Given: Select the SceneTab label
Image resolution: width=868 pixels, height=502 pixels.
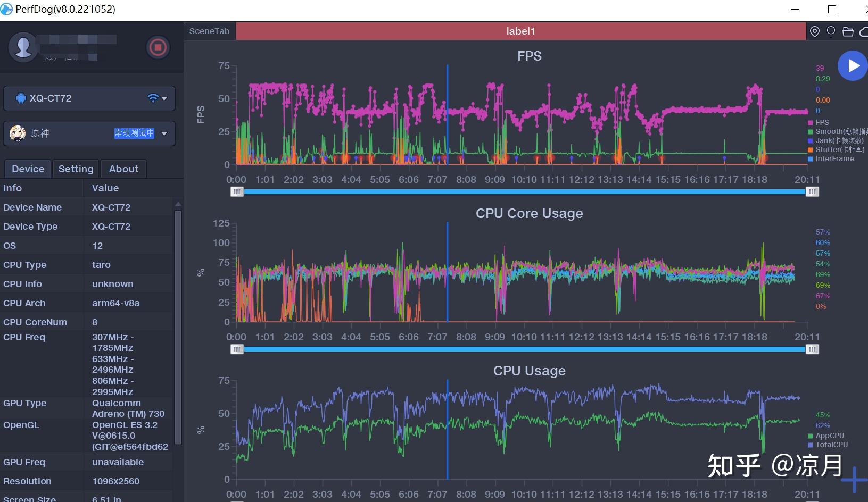Looking at the screenshot, I should click(210, 31).
